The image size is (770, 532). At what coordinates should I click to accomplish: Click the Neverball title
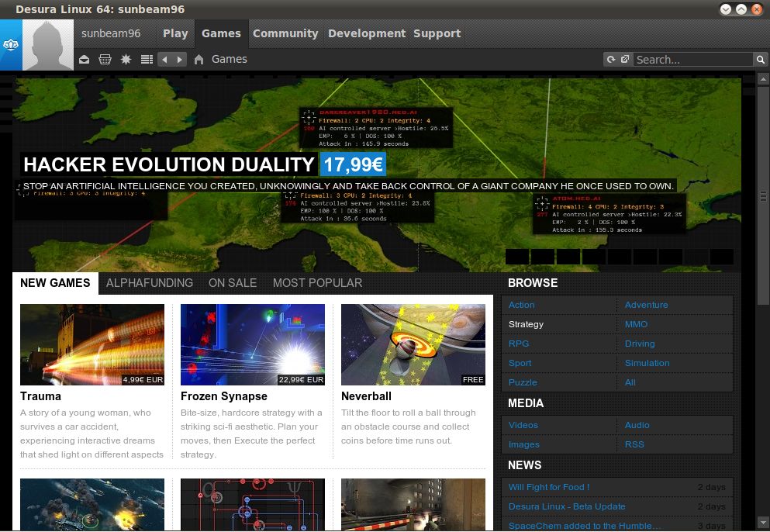(366, 396)
